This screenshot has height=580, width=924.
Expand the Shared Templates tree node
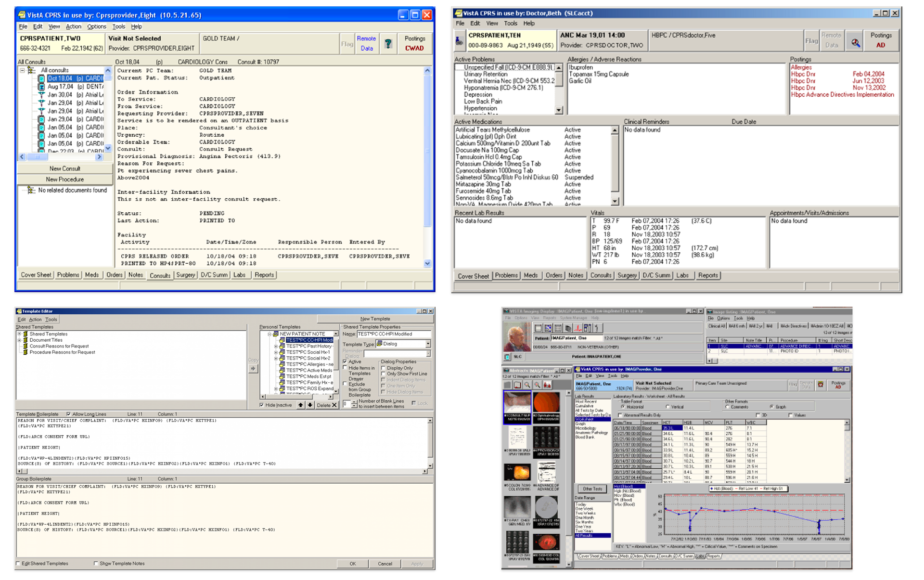(x=19, y=334)
